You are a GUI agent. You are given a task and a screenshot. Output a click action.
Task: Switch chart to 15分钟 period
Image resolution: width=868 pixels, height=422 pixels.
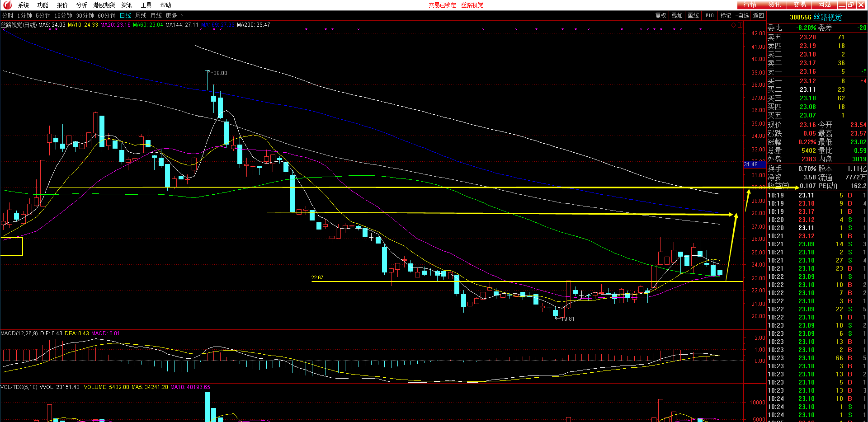(x=63, y=16)
